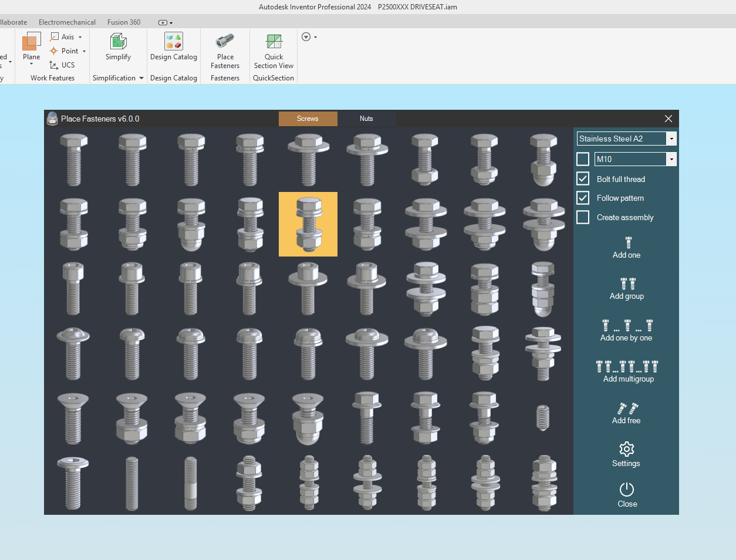Image resolution: width=736 pixels, height=560 pixels.
Task: Click the Place Fasteners ribbon icon
Action: pos(225,42)
